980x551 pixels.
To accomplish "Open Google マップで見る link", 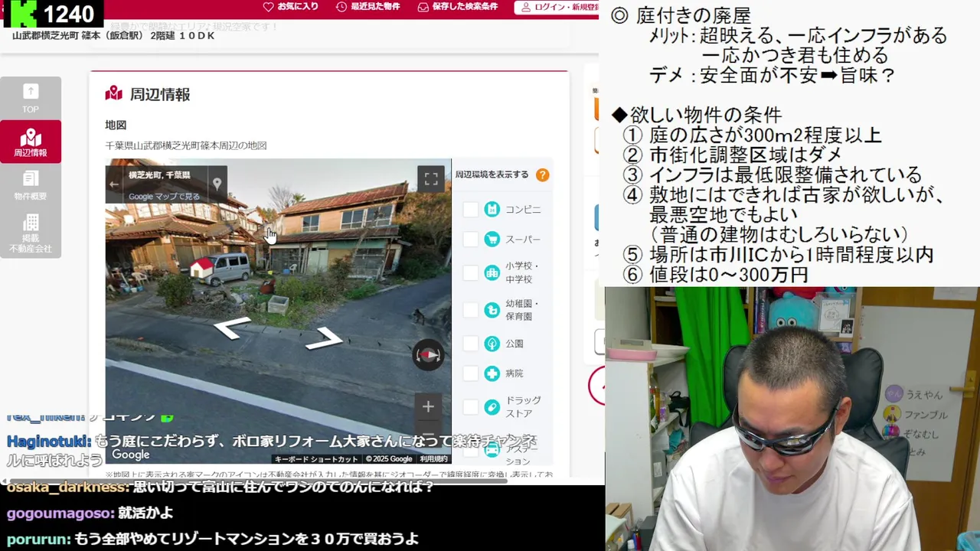I will point(164,197).
